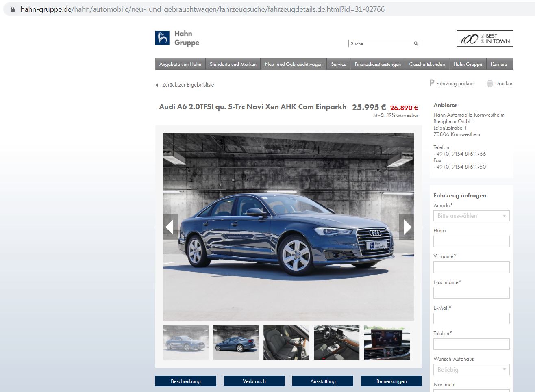The image size is (535, 392).
Task: Open the Service menu
Action: pos(338,64)
